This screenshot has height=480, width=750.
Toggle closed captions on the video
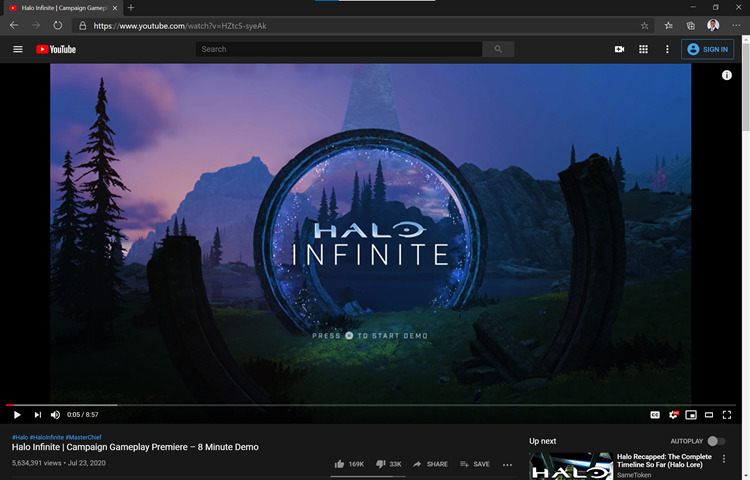click(x=655, y=414)
